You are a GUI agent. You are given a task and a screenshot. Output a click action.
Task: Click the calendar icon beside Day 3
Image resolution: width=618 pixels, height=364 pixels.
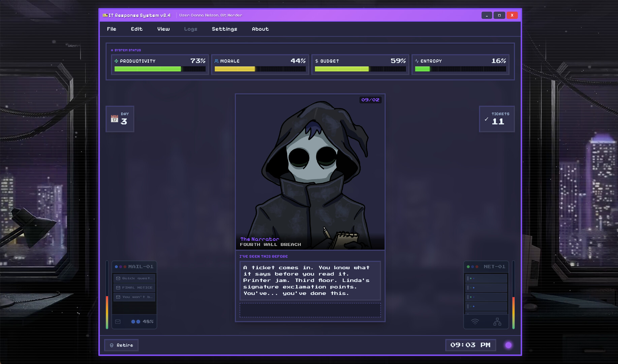[115, 119]
